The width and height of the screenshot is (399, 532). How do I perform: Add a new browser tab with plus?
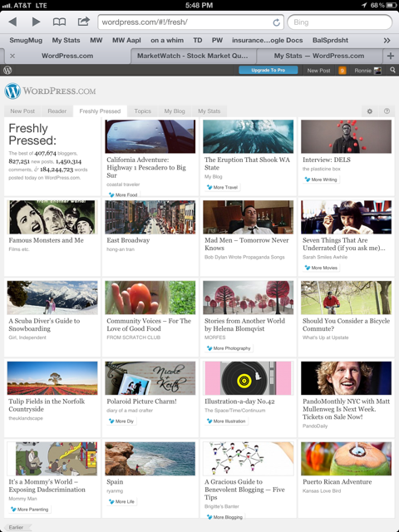pos(391,56)
